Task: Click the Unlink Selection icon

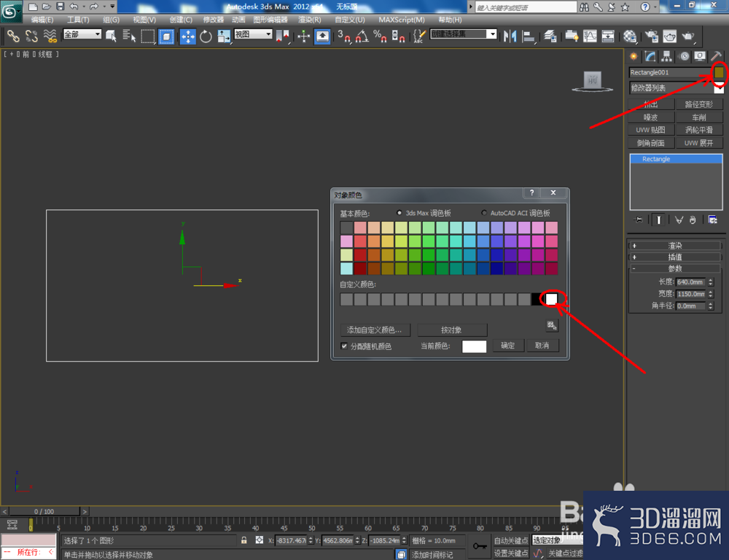Action: pos(31,36)
